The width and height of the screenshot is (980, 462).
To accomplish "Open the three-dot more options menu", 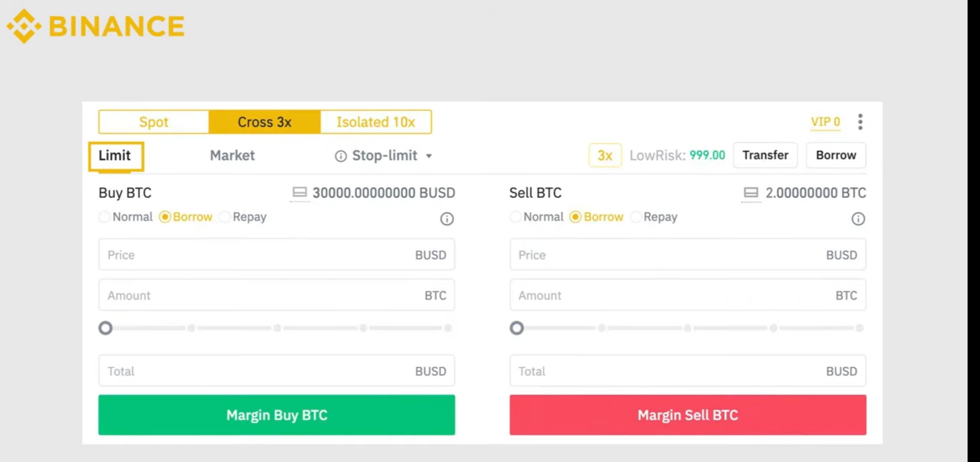I will pyautogui.click(x=860, y=122).
